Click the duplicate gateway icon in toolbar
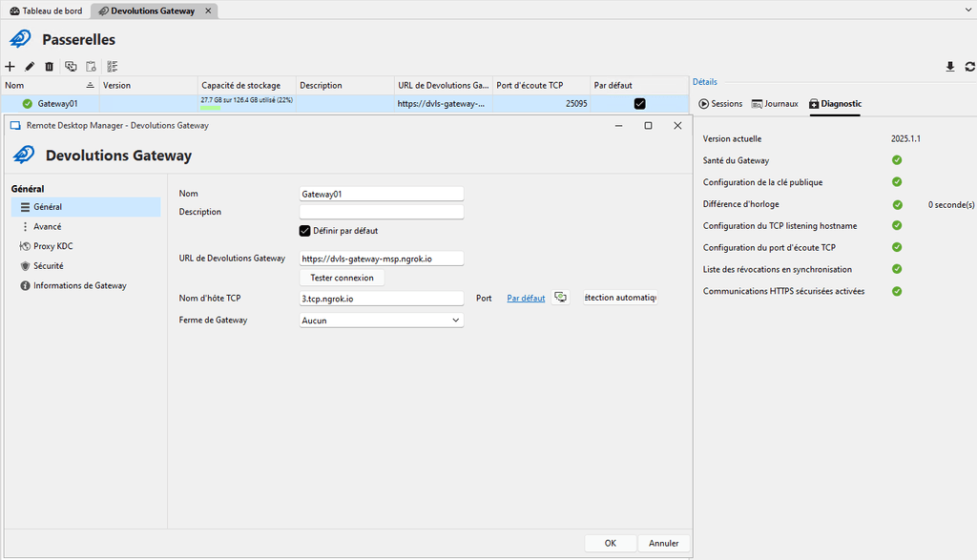Screen dimensions: 977x560 (x=71, y=67)
